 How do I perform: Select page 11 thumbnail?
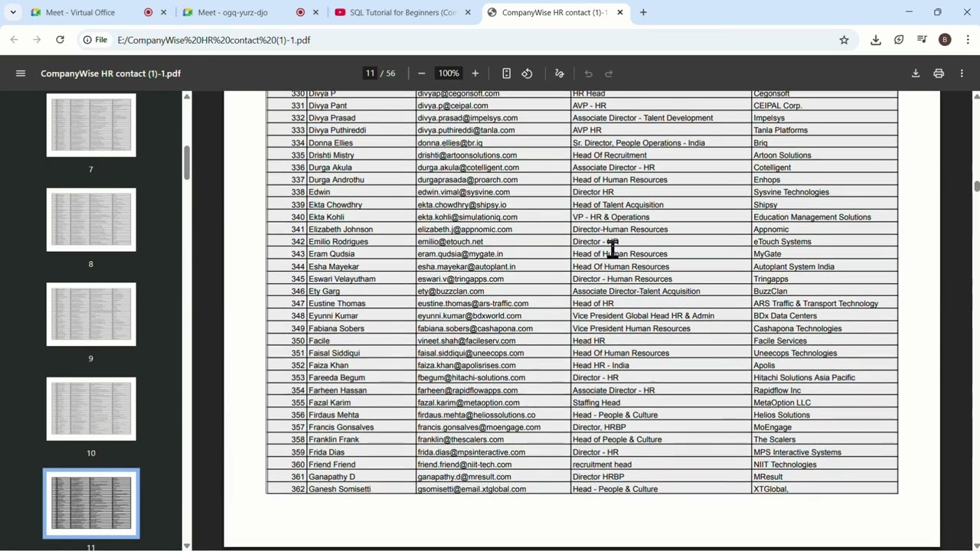(91, 504)
